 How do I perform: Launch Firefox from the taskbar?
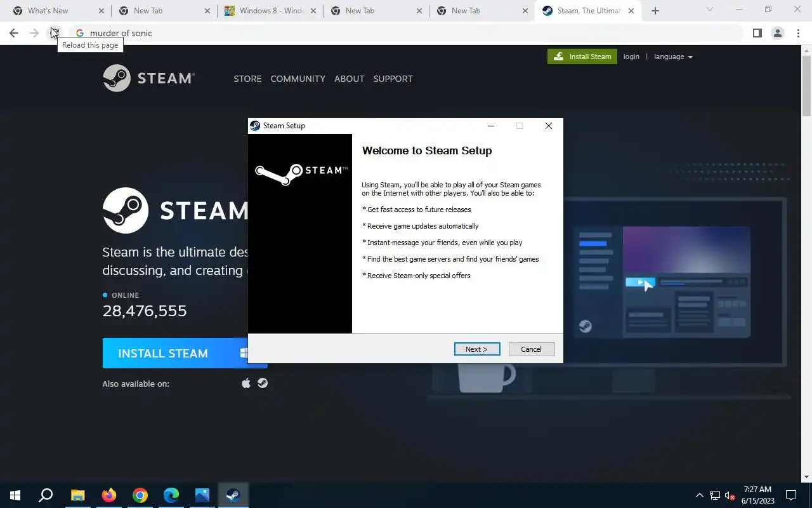[109, 495]
